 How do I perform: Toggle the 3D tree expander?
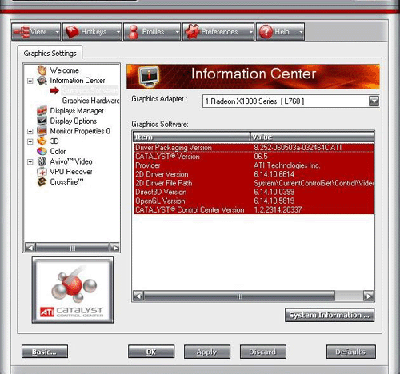[30, 142]
